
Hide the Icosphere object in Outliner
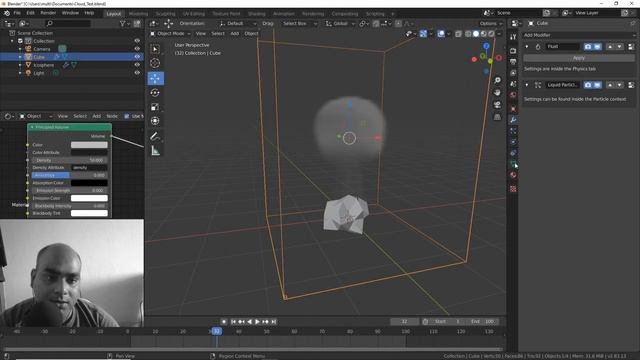pyautogui.click(x=137, y=65)
